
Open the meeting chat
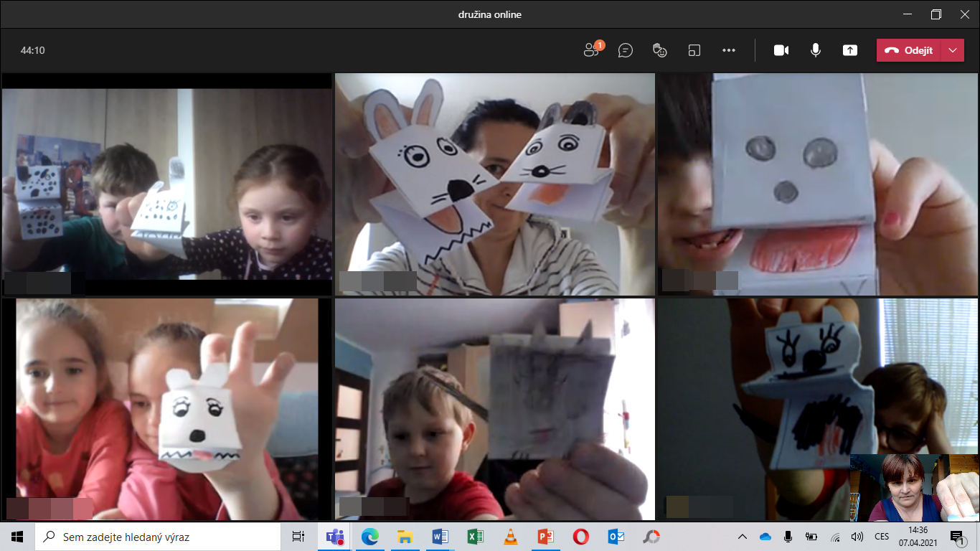626,50
